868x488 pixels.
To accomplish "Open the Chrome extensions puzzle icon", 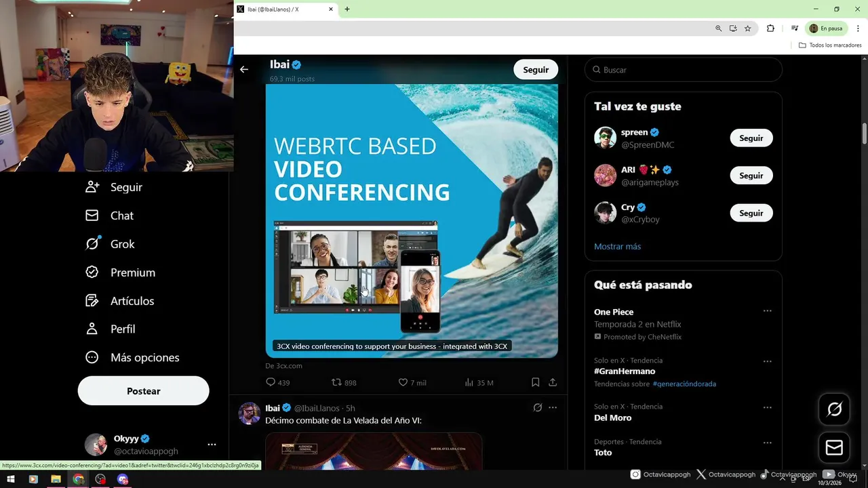I will click(x=770, y=28).
